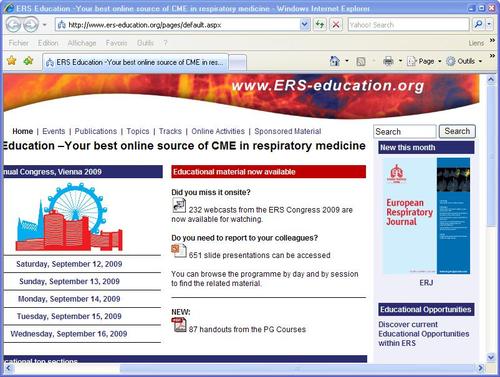
Task: Click the slide presentation icon beside 651 slides
Action: pyautogui.click(x=179, y=251)
